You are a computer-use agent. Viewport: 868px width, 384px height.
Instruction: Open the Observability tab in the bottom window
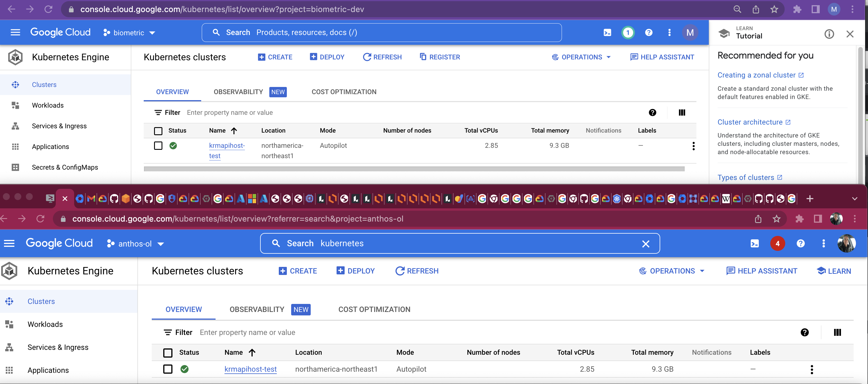257,309
